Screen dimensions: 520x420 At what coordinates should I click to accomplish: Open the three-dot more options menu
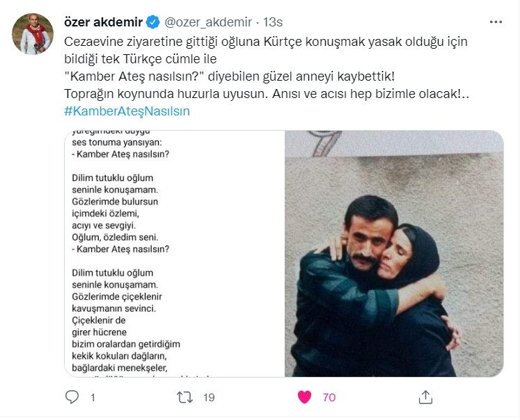pyautogui.click(x=496, y=22)
